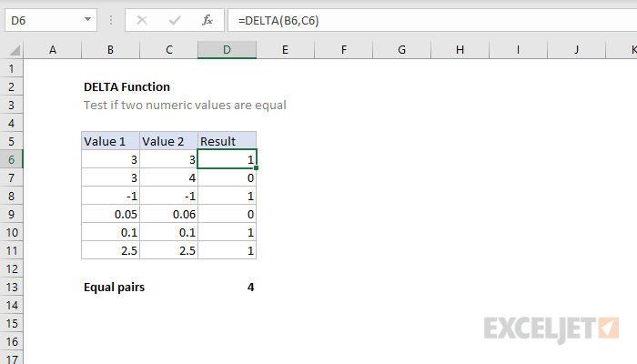Select cell D8 showing 1
637x364 pixels.
227,196
